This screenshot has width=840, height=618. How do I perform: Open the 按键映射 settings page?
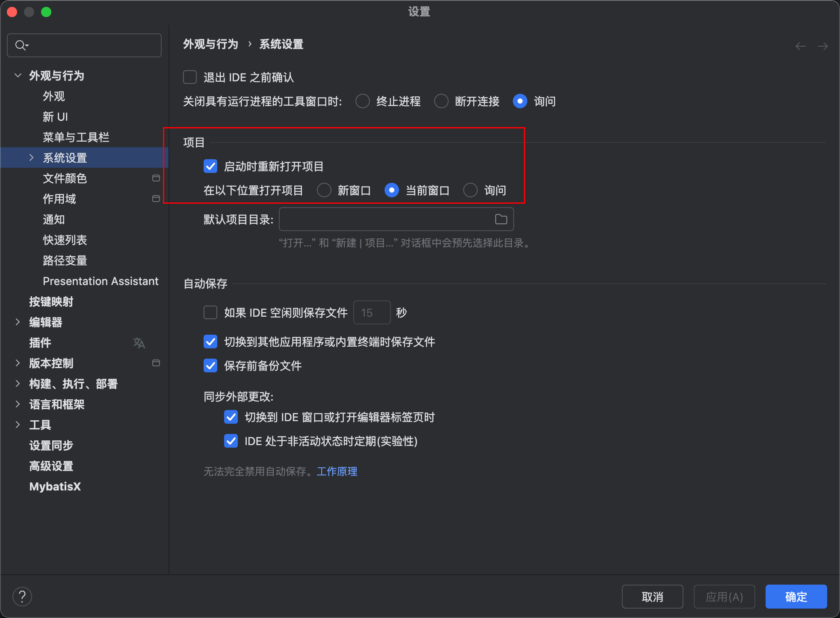[51, 302]
